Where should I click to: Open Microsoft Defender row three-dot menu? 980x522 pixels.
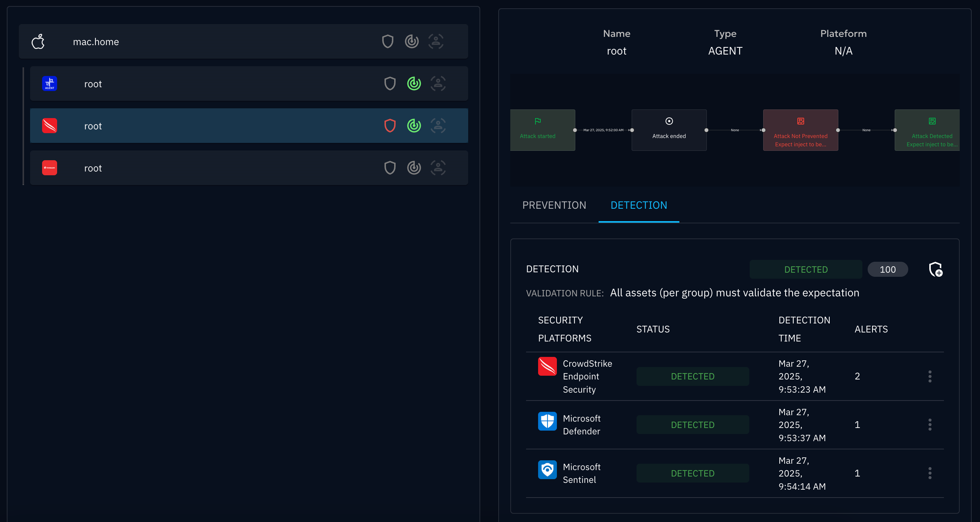(930, 425)
